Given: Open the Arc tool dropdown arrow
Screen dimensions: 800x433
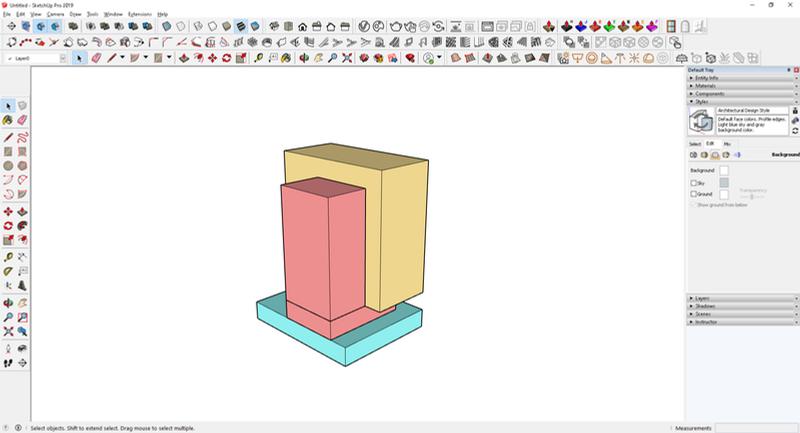Looking at the screenshot, I should (146, 58).
